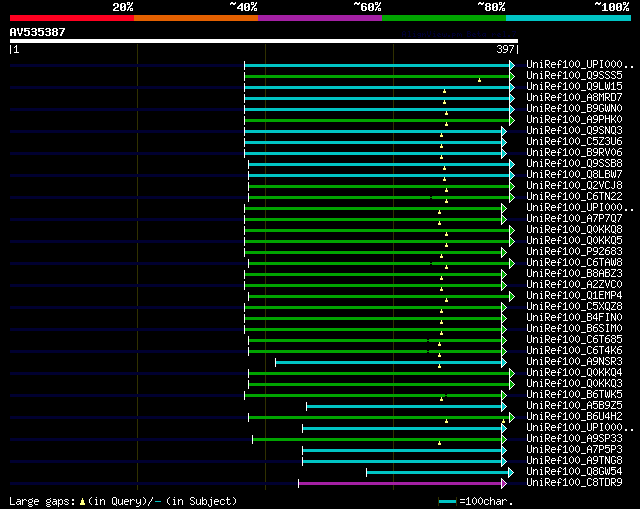640x509 pixels.
Task: Click the UniRef100_A9TNG8 label
Action: coord(574,461)
